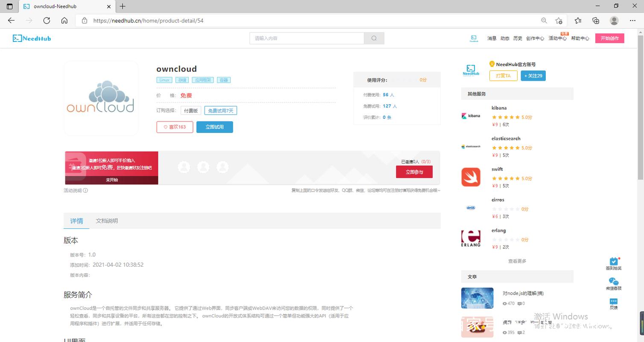Image resolution: width=644 pixels, height=342 pixels.
Task: Click the 立即试用 button
Action: point(215,127)
